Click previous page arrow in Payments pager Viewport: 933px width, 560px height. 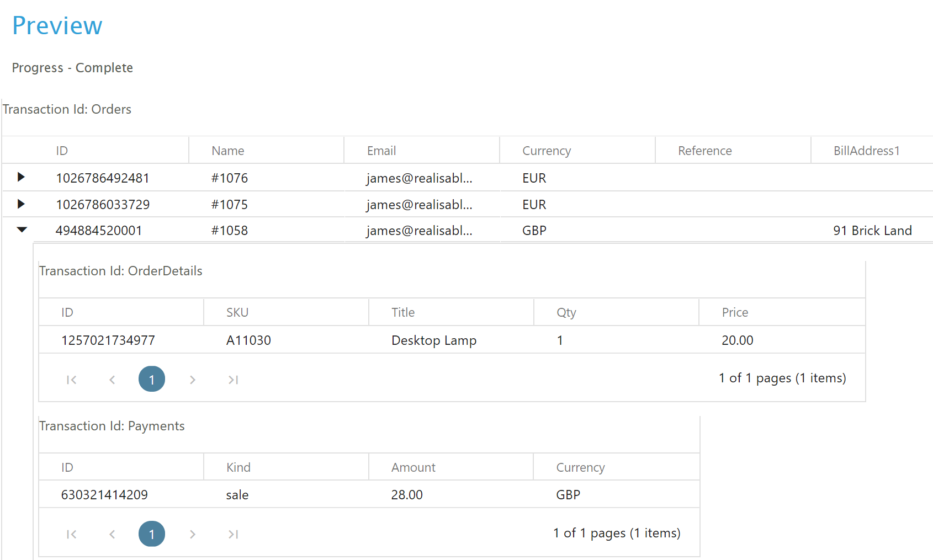click(x=112, y=534)
